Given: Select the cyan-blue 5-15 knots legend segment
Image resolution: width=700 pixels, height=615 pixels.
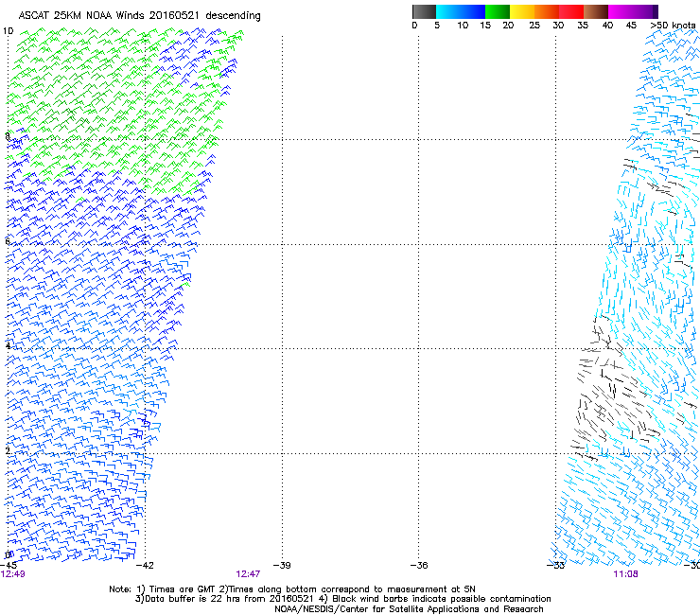Looking at the screenshot, I should 461,11.
